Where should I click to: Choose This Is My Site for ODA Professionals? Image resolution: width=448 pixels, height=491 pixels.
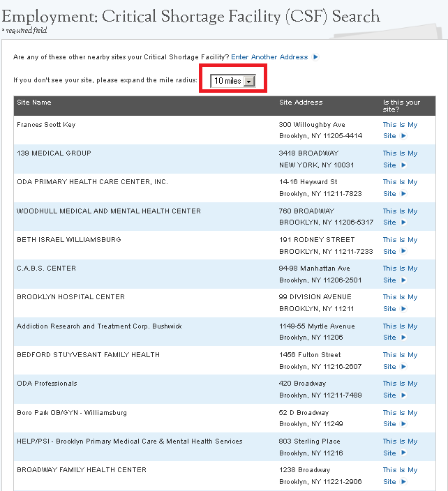pos(400,389)
